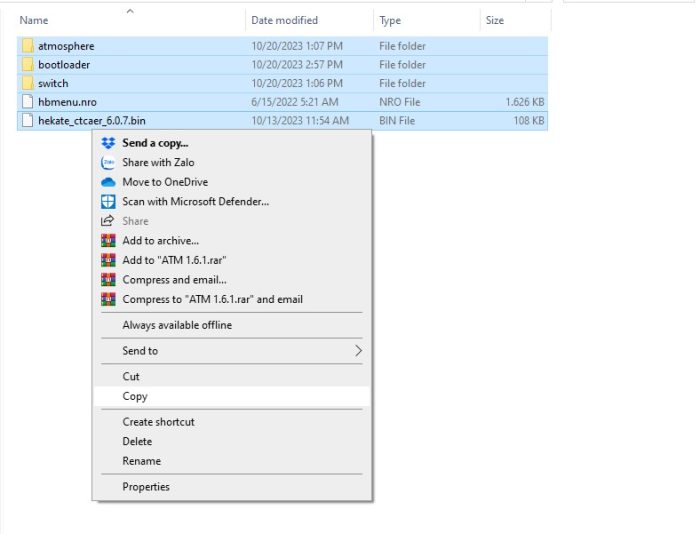This screenshot has width=700, height=534.
Task: Select Rename in the context menu
Action: point(141,461)
